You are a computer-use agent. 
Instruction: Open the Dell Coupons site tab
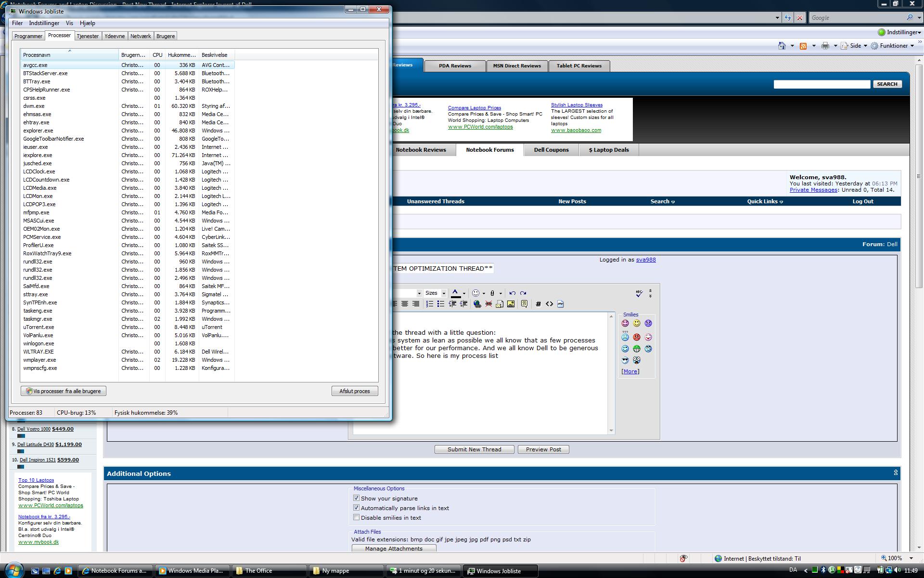point(551,150)
